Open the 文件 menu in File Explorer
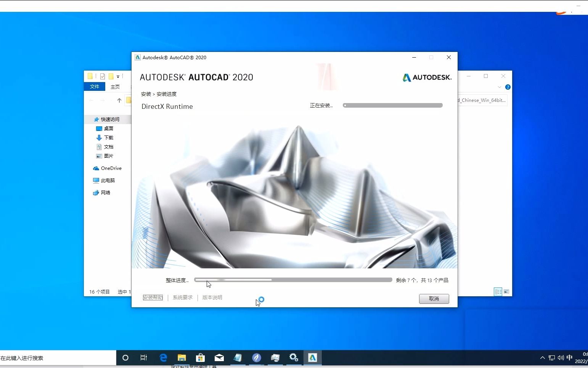 (x=94, y=87)
